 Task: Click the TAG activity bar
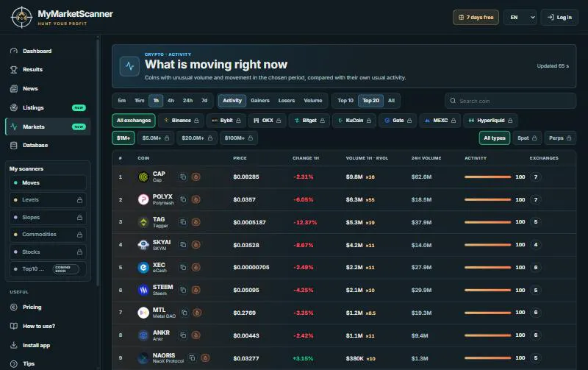coord(487,222)
